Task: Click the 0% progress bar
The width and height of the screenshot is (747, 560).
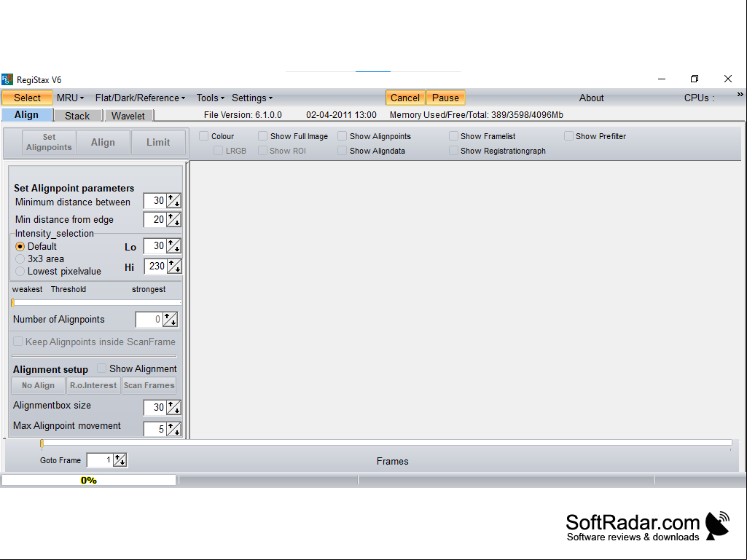Action: coord(89,480)
